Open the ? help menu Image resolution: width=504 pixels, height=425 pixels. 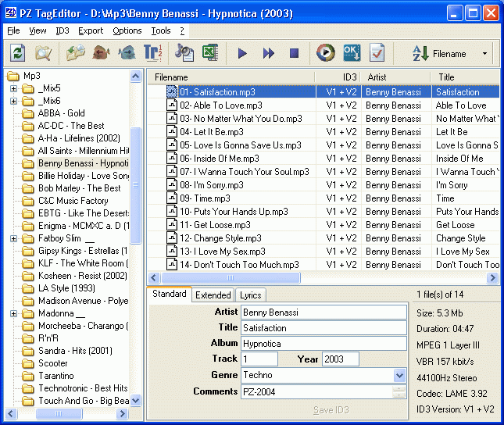click(x=182, y=30)
